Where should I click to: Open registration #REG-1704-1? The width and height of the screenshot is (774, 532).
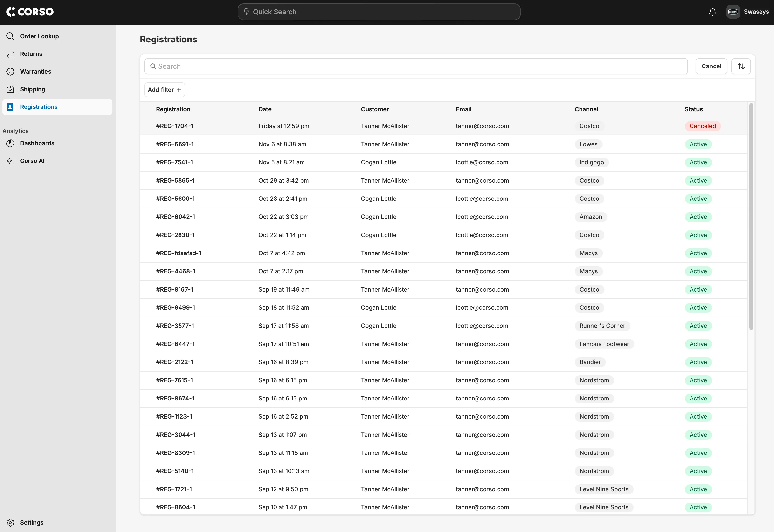point(174,126)
